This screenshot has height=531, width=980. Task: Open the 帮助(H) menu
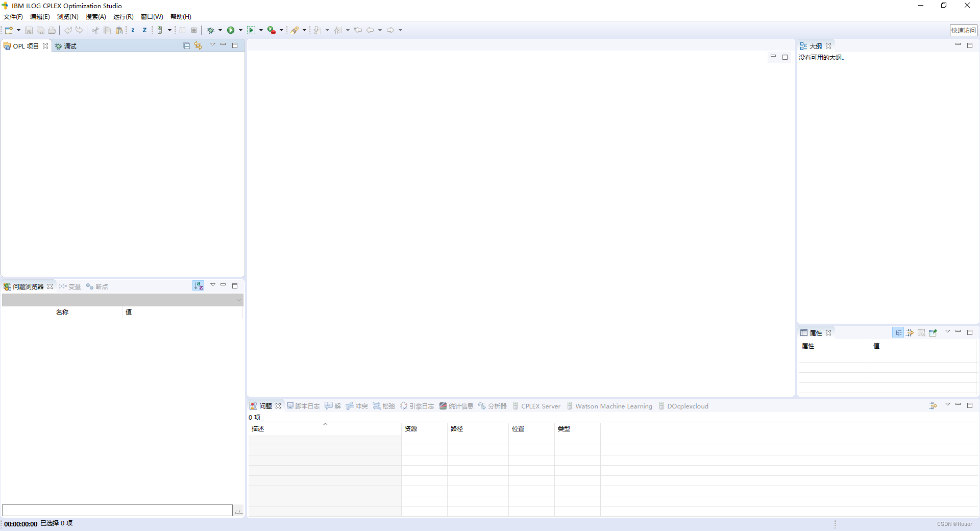[x=181, y=17]
